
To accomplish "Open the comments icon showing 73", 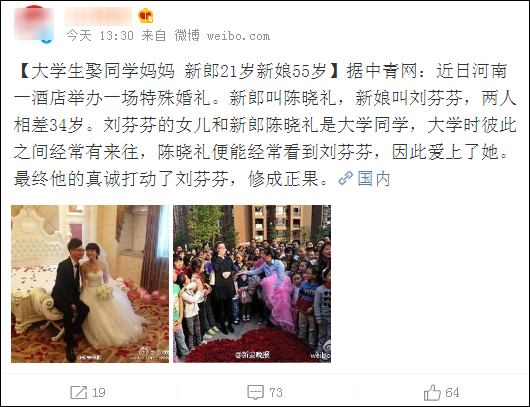I will [256, 392].
